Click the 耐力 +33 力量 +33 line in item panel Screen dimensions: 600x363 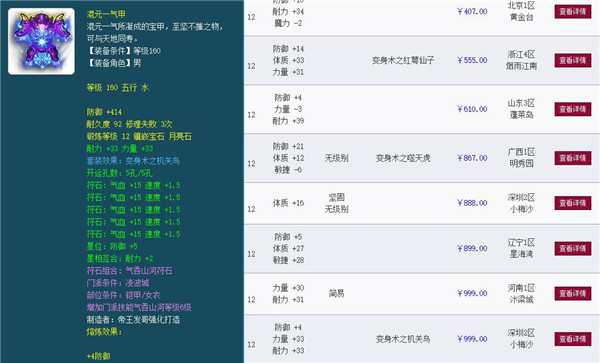pyautogui.click(x=120, y=148)
